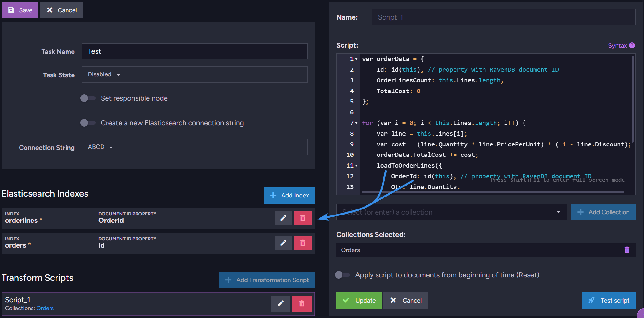Image resolution: width=644 pixels, height=318 pixels.
Task: Click line 4 TotalCost in script editor
Action: pyautogui.click(x=398, y=91)
